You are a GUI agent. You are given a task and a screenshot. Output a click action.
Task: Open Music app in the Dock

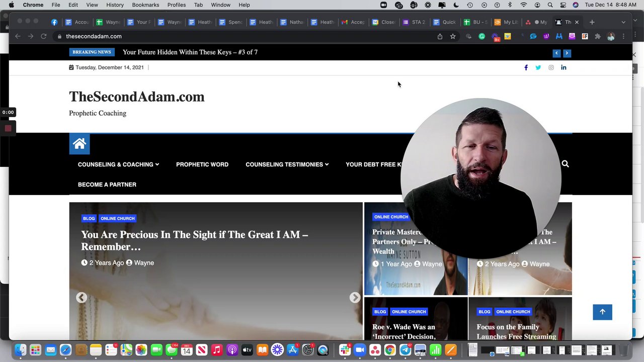coord(217,350)
